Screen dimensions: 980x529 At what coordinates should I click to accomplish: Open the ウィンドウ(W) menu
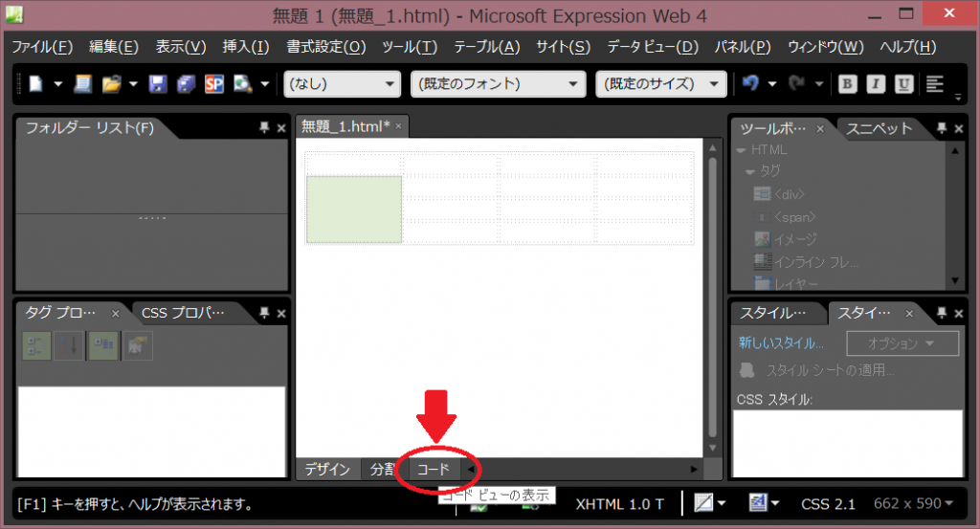tap(825, 47)
